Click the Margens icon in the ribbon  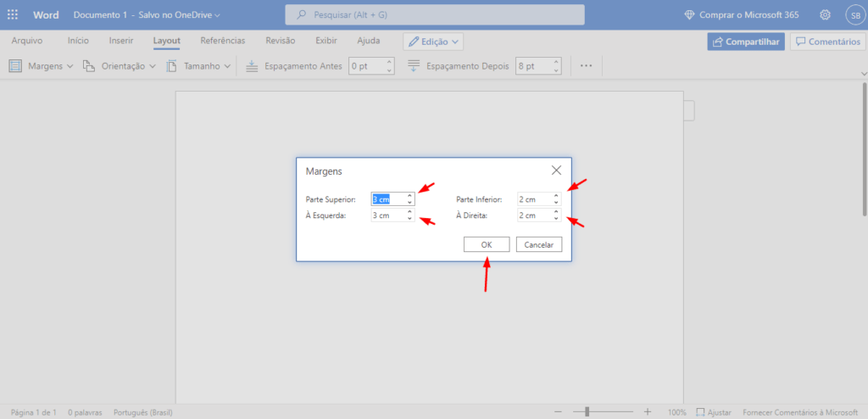click(x=15, y=65)
